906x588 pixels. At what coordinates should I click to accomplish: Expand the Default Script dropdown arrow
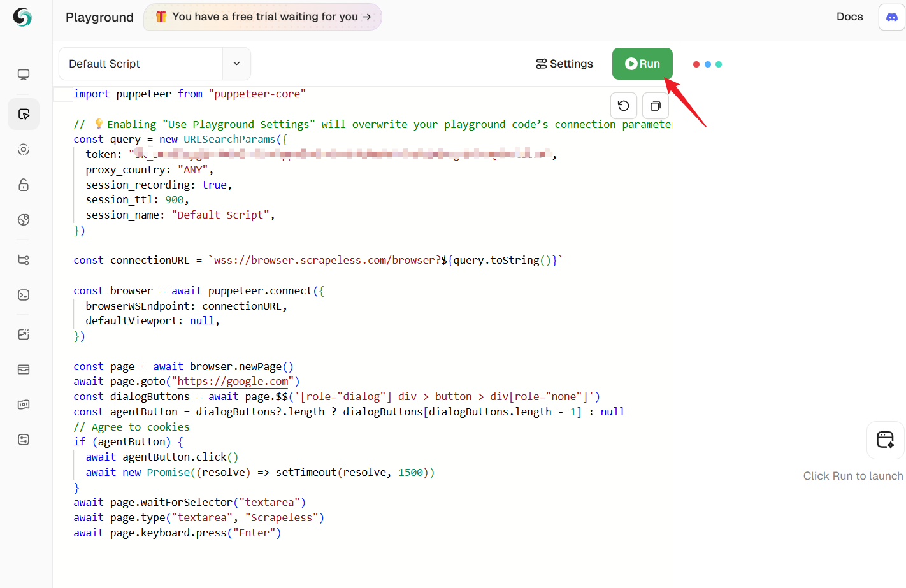236,64
